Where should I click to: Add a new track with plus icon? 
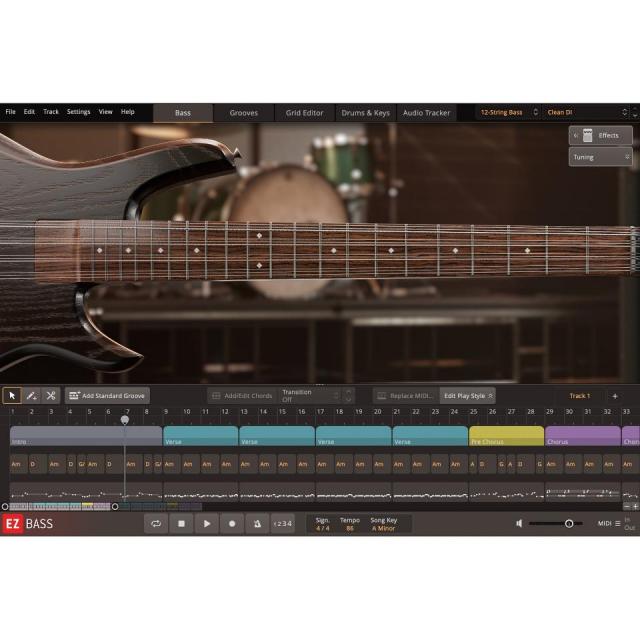[614, 396]
